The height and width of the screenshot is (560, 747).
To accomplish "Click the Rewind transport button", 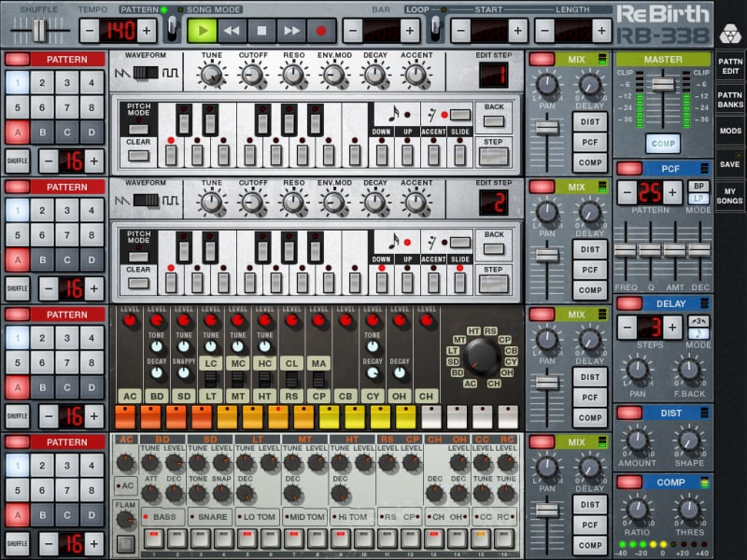I will coord(231,30).
